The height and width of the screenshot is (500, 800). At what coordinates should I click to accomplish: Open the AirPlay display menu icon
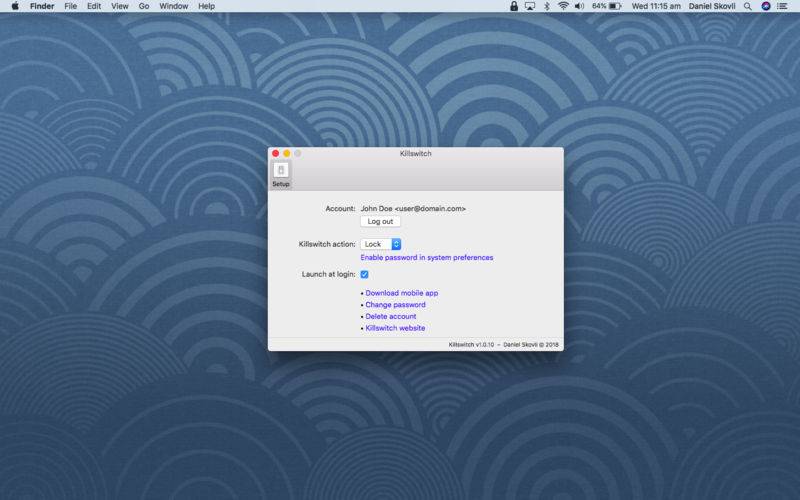(x=530, y=6)
